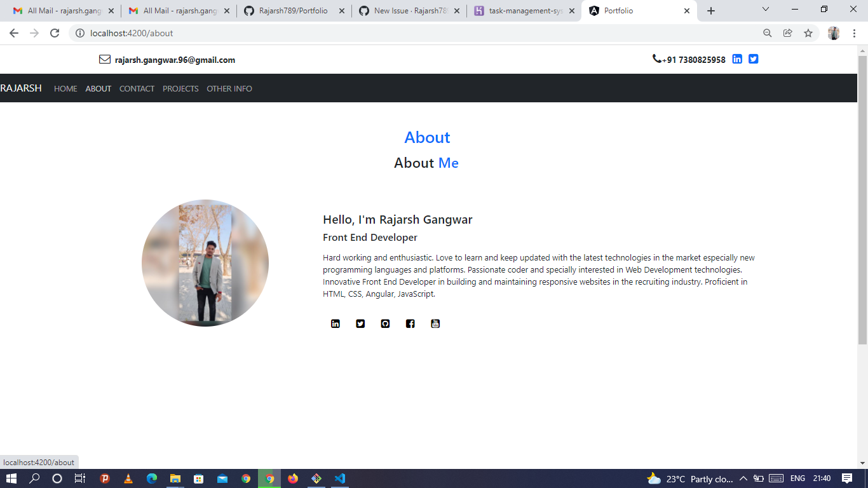Click the LinkedIn icon under the bio
Screen dimensions: 868x488
(336, 323)
